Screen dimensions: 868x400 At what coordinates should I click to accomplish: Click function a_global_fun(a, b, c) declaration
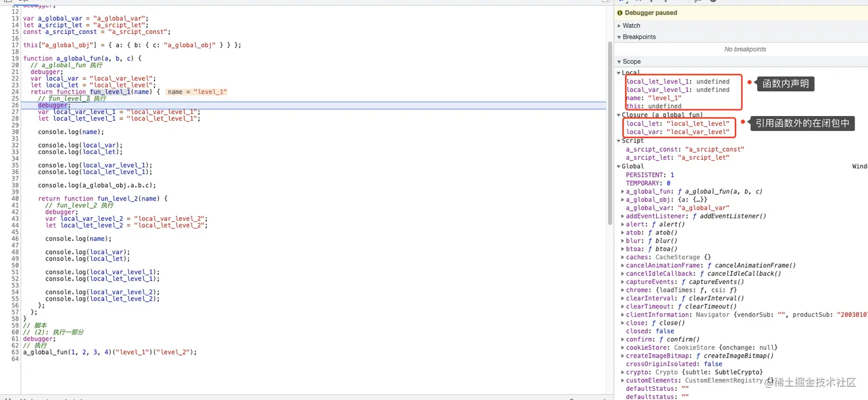pyautogui.click(x=82, y=59)
